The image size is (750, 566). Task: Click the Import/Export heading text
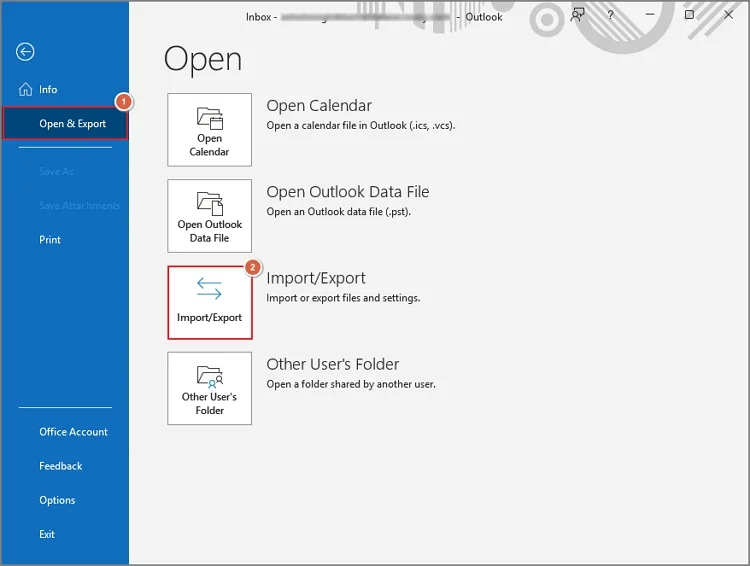coord(316,278)
